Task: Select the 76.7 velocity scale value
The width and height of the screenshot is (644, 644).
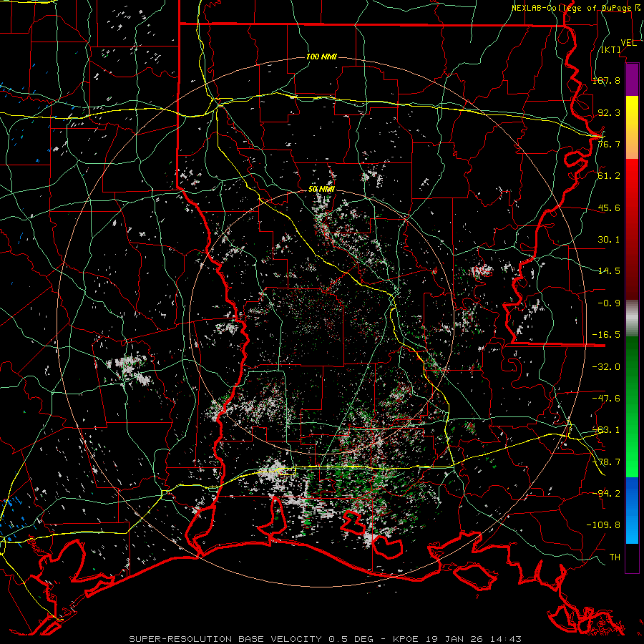Action: click(609, 144)
